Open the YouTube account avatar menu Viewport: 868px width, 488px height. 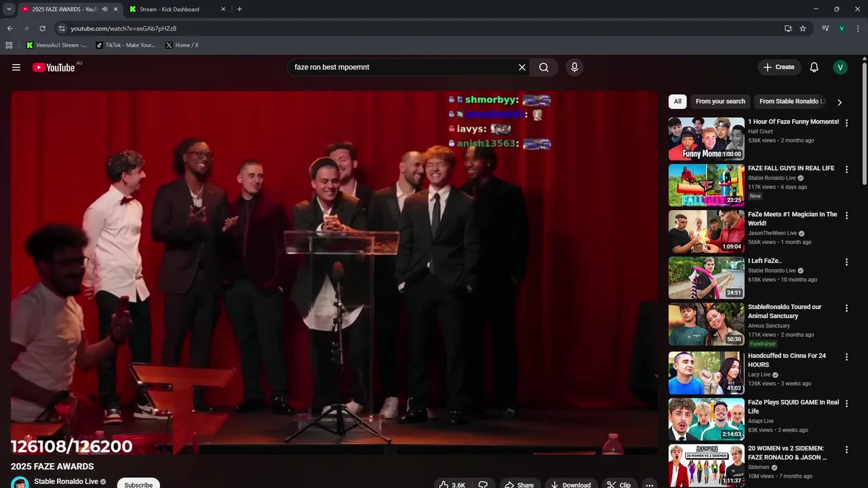840,67
